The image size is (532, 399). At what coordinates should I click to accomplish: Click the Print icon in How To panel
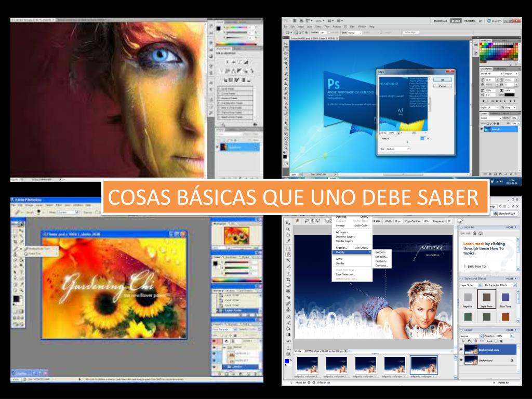[x=480, y=233]
